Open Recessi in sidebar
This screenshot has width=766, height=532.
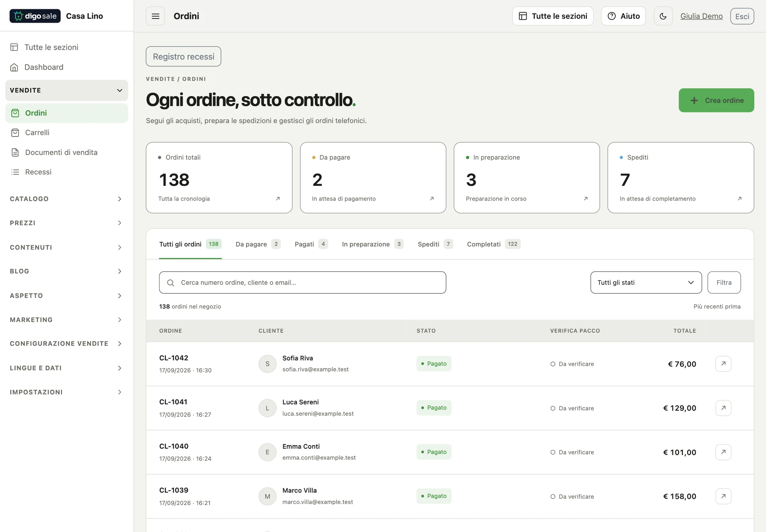pyautogui.click(x=67, y=172)
